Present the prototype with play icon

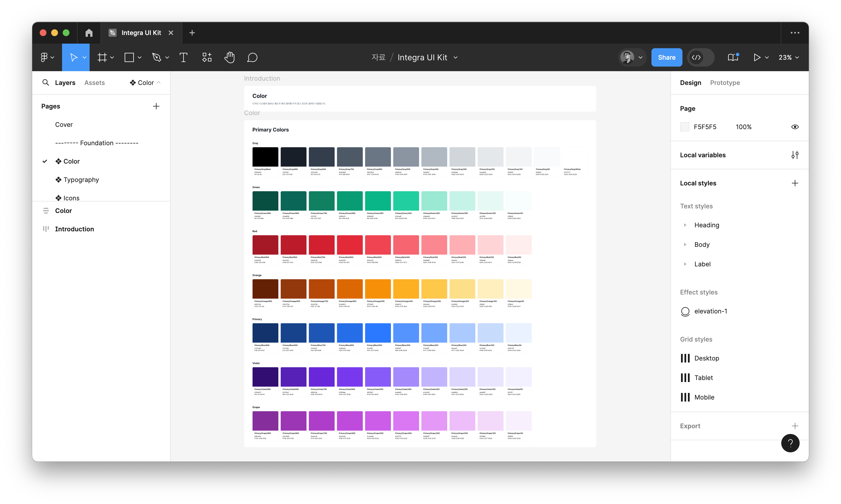(x=757, y=57)
